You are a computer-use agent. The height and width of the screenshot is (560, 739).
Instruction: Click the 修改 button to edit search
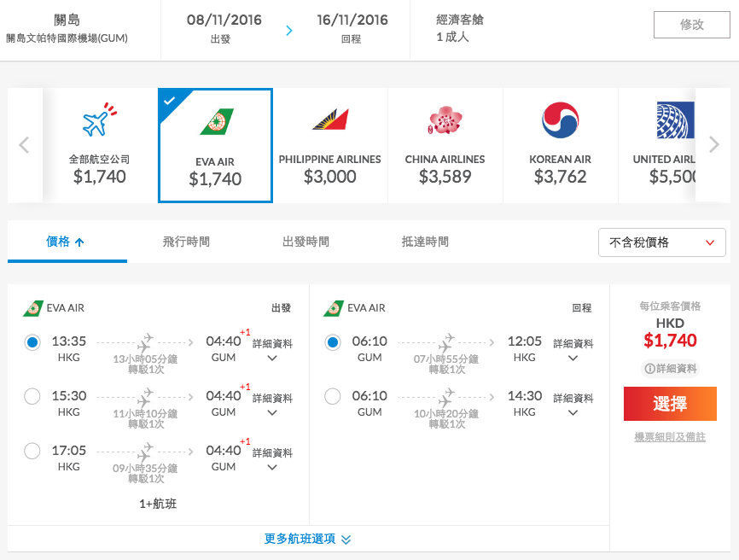click(x=692, y=25)
